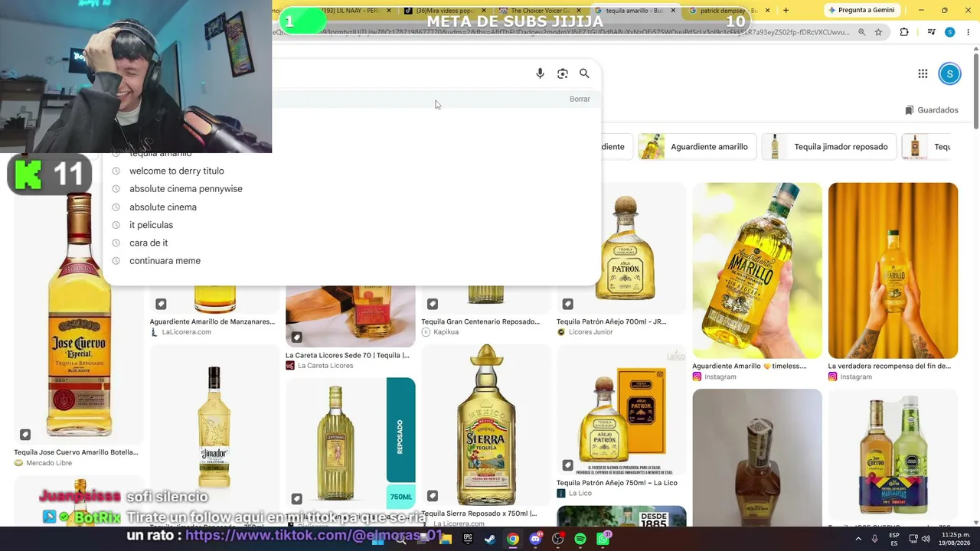Open 'Tequila Patrón Añejo 750ml – La Lico' link

[617, 483]
